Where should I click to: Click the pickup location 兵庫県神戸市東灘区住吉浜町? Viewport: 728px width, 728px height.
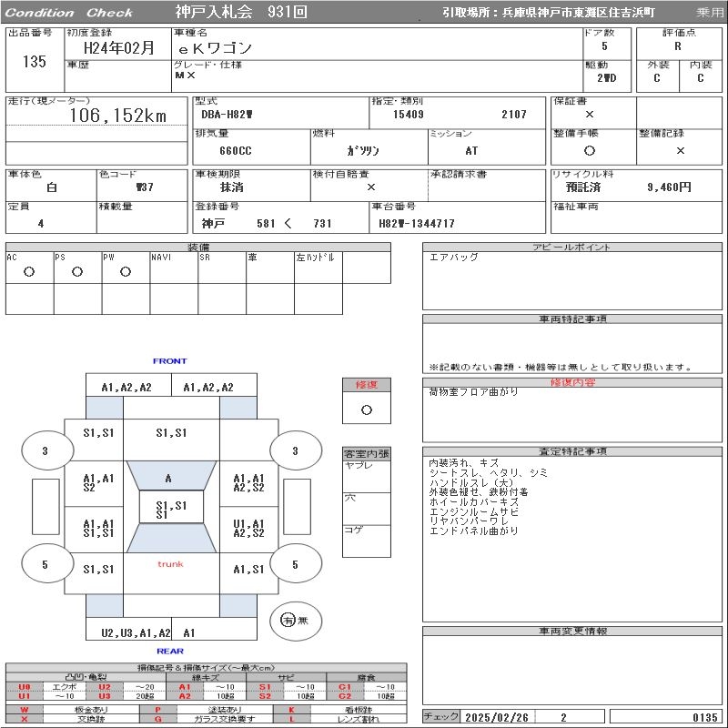point(579,13)
